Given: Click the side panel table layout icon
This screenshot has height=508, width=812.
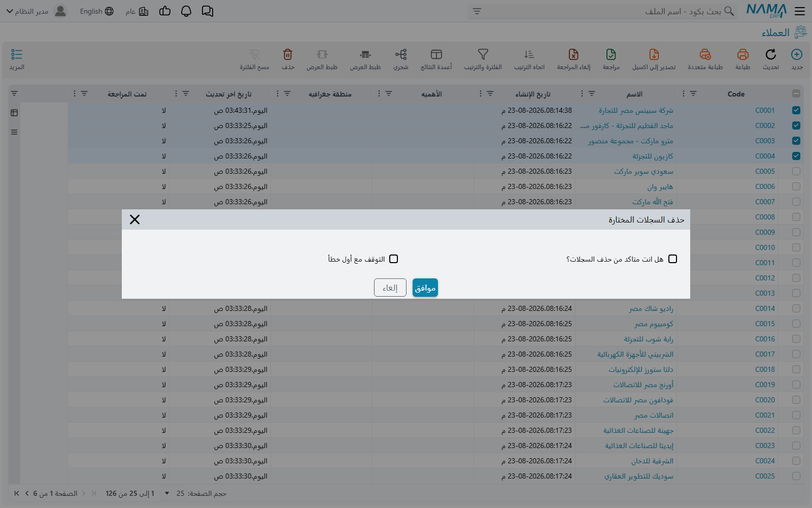Looking at the screenshot, I should (x=14, y=113).
